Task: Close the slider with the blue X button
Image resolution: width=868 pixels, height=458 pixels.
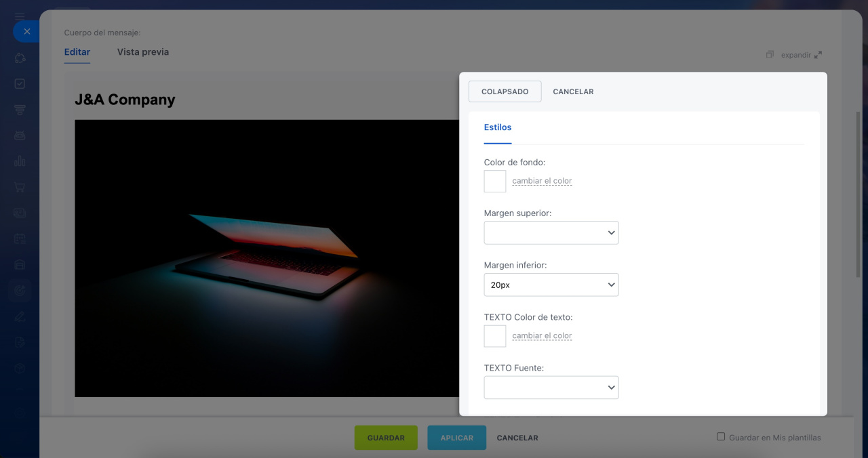Action: point(26,31)
